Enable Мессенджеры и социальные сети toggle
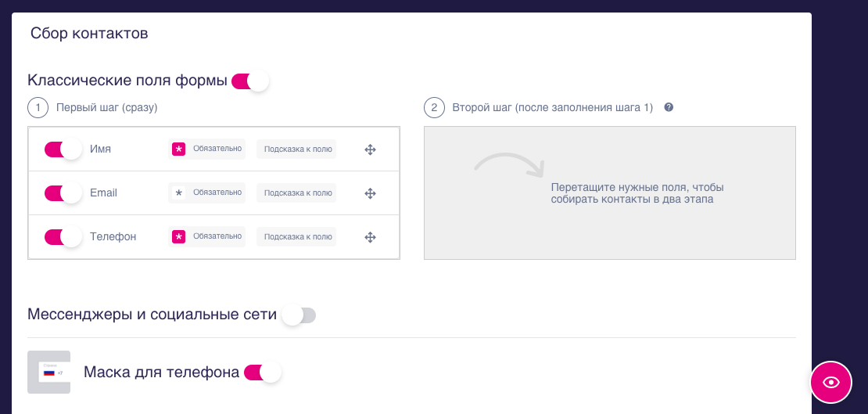 [299, 315]
